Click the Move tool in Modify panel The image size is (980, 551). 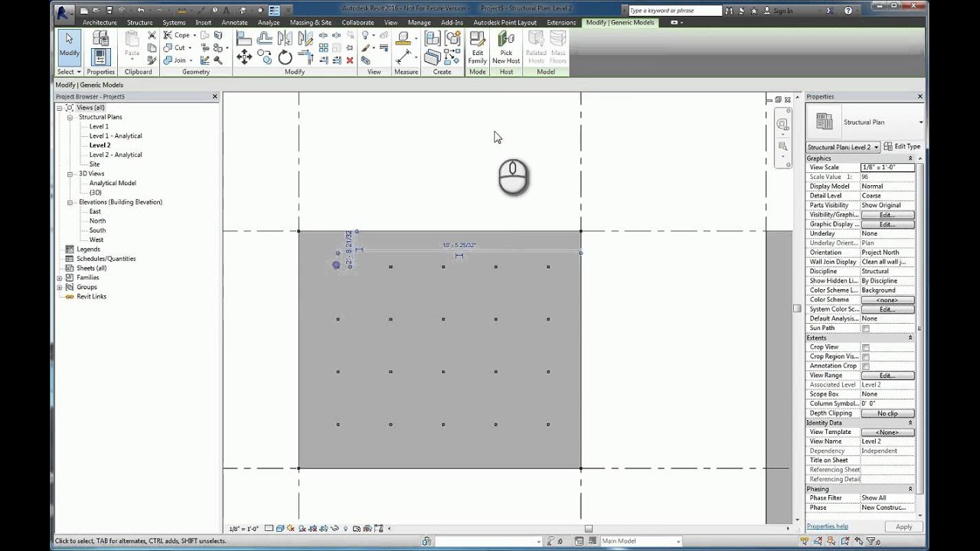[244, 57]
